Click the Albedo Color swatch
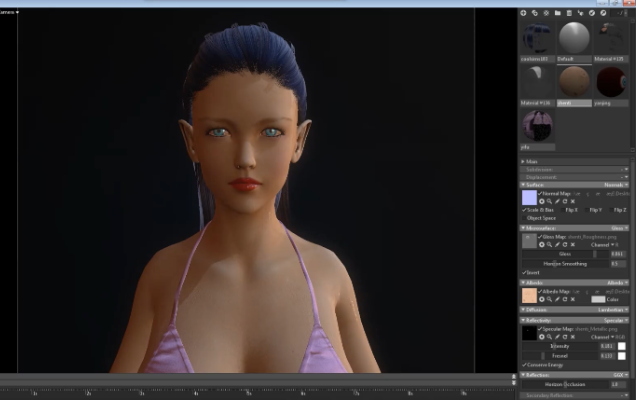 coord(598,299)
